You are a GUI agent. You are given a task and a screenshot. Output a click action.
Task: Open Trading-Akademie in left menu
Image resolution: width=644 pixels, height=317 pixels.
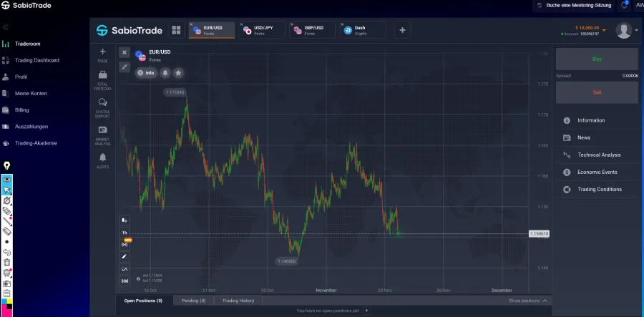pyautogui.click(x=36, y=143)
